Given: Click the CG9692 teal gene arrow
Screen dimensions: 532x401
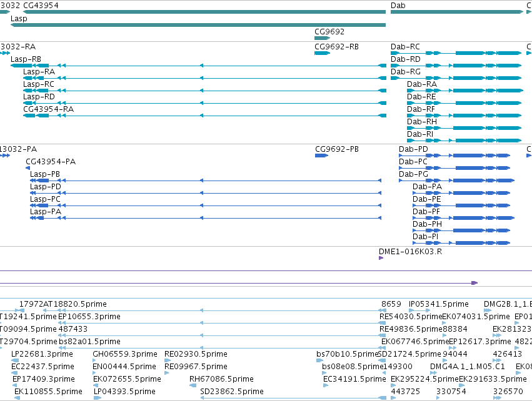Looking at the screenshot, I should pos(323,38).
